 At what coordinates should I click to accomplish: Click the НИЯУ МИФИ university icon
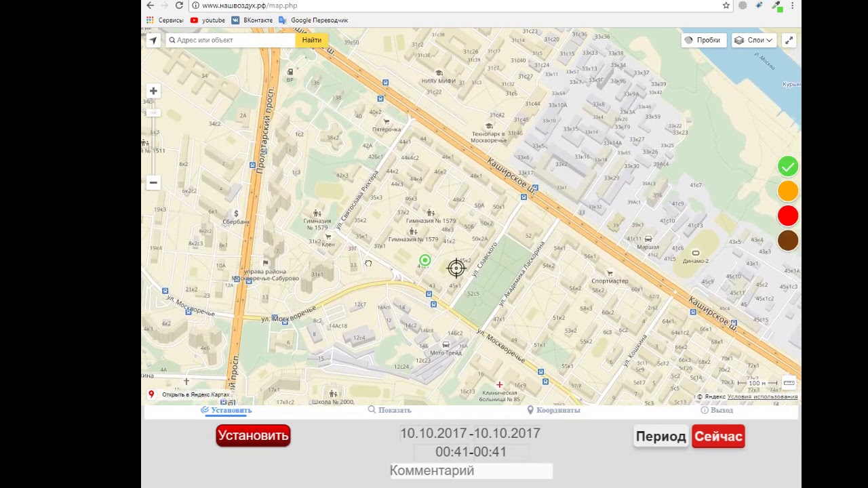(439, 73)
